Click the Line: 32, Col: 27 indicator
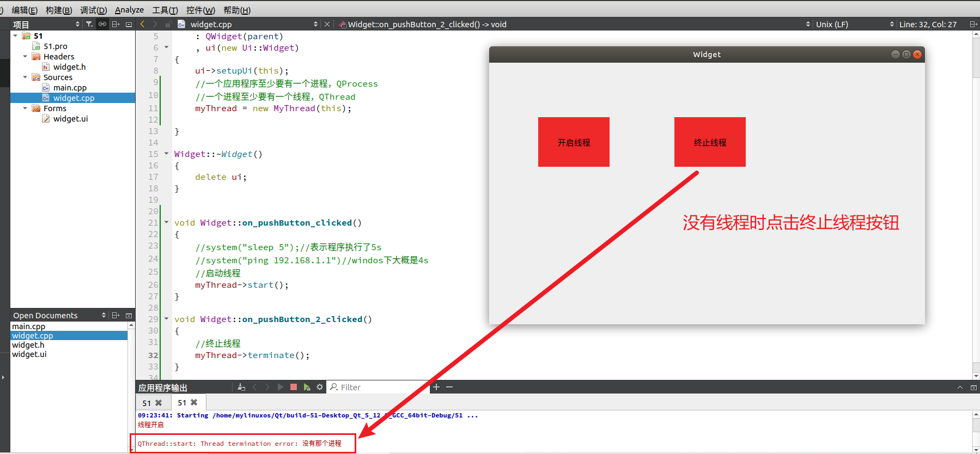 point(928,24)
